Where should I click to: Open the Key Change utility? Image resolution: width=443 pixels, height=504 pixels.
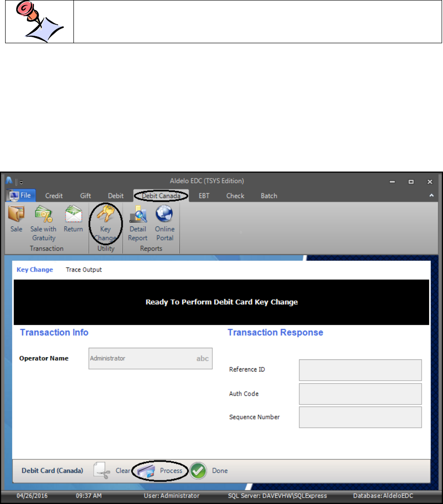coord(106,224)
